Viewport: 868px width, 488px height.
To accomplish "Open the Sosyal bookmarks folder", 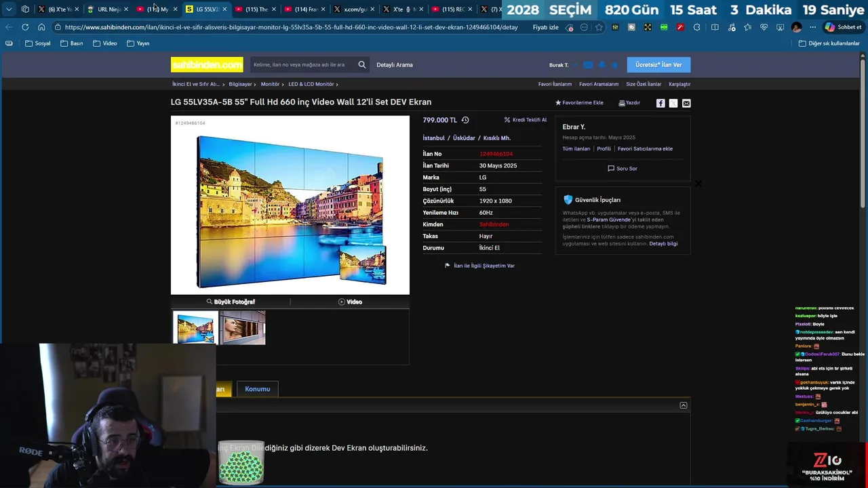I will tap(38, 43).
